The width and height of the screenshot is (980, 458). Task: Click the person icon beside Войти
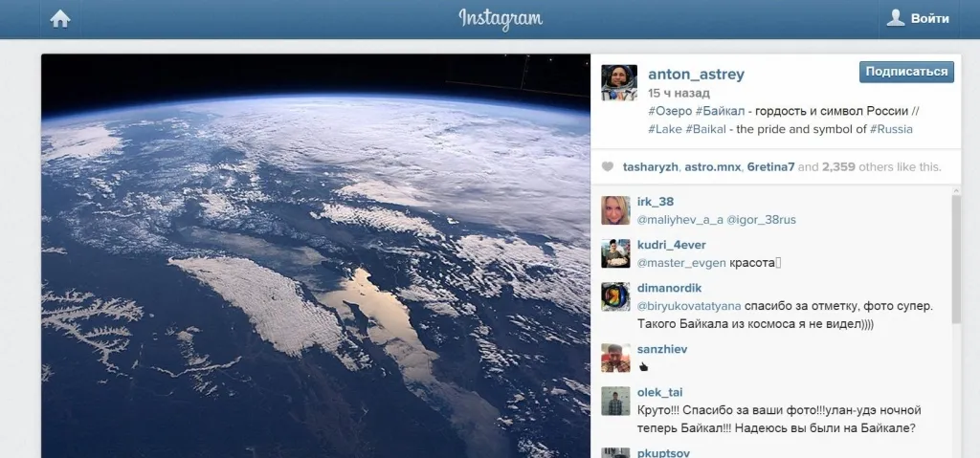point(896,18)
